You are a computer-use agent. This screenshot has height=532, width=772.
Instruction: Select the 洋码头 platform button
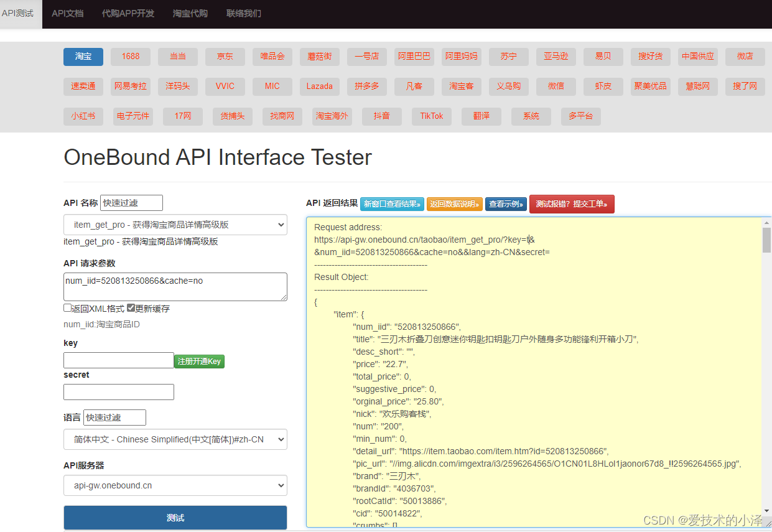(178, 86)
